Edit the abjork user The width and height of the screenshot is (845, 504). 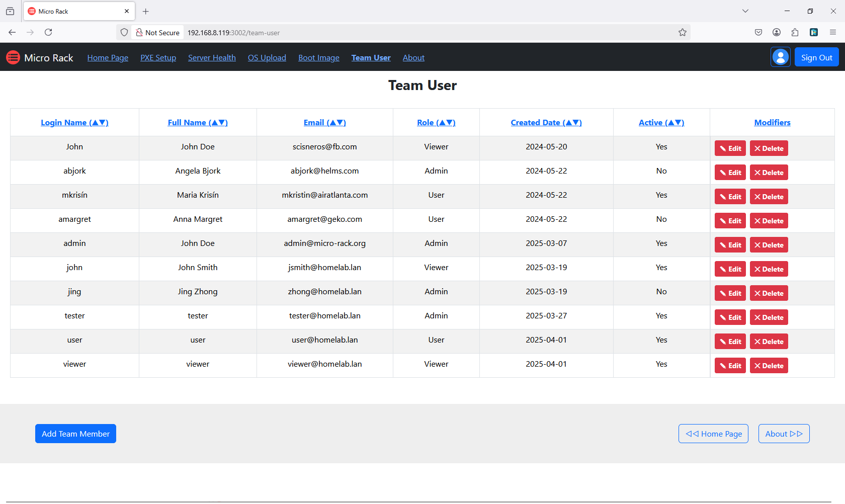click(x=730, y=173)
